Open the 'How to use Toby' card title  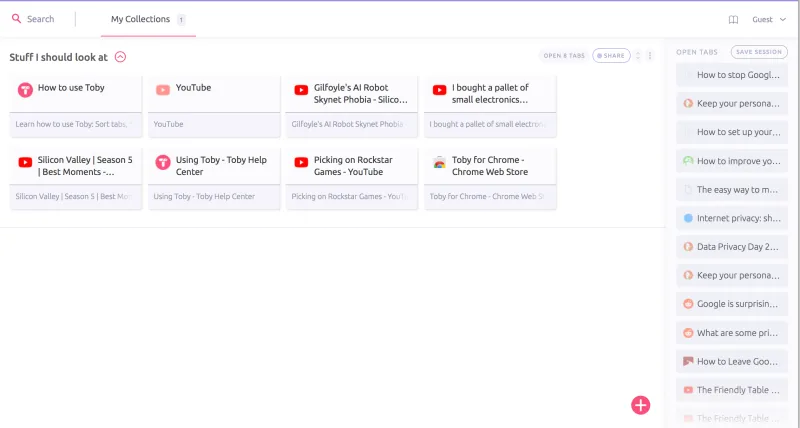(71, 87)
